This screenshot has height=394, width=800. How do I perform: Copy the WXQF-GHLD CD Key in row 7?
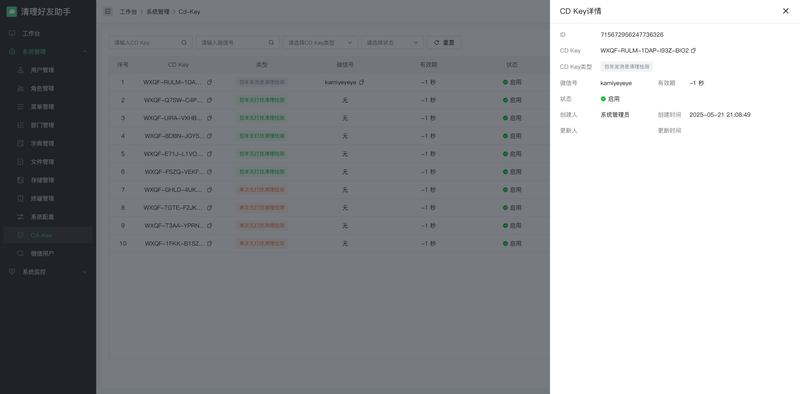pyautogui.click(x=209, y=190)
